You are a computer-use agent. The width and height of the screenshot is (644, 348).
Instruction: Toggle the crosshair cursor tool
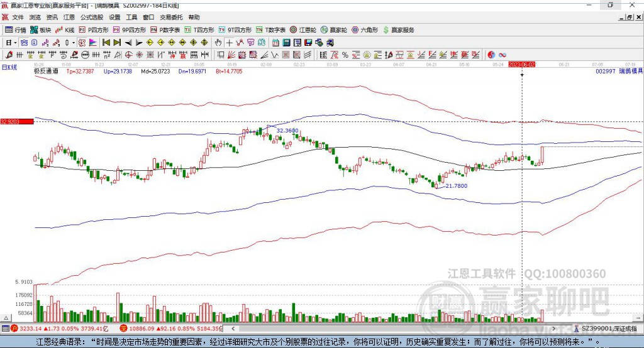point(229,43)
